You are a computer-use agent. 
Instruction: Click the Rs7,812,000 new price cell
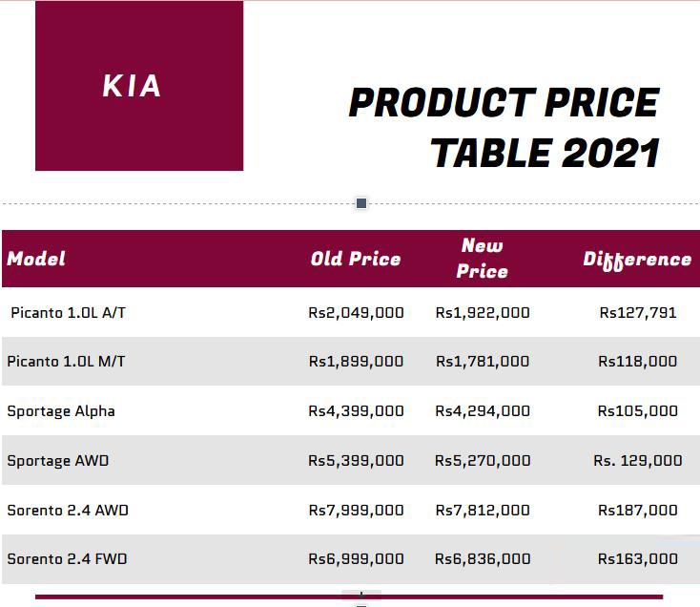coord(483,510)
